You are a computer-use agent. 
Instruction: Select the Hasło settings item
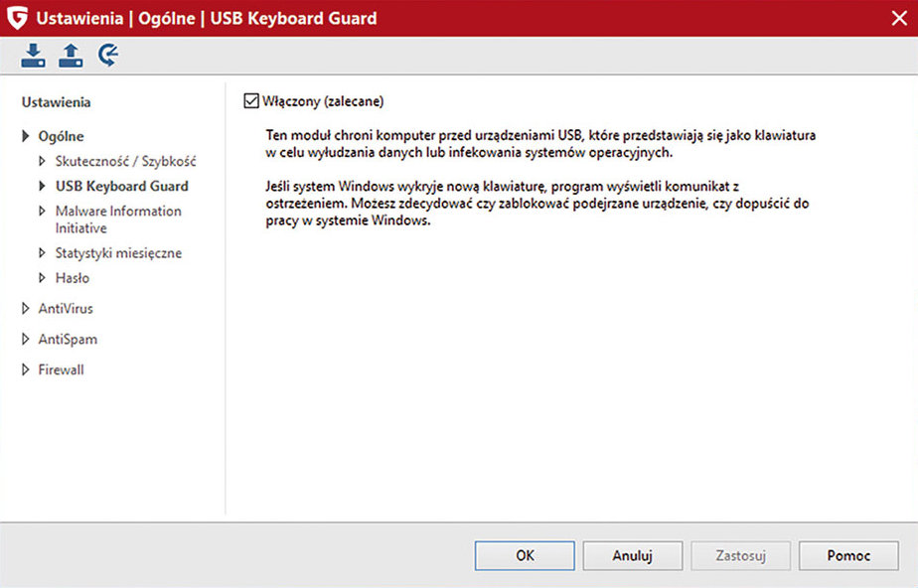pyautogui.click(x=73, y=278)
